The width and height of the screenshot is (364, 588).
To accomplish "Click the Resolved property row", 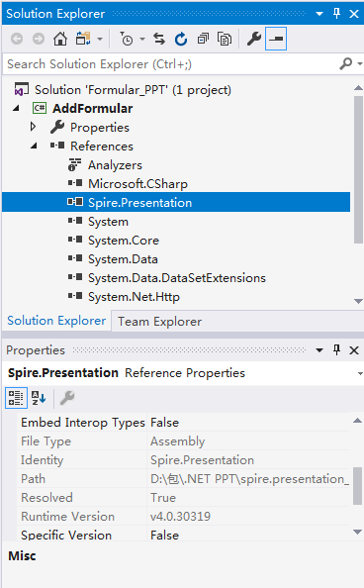I will [184, 498].
